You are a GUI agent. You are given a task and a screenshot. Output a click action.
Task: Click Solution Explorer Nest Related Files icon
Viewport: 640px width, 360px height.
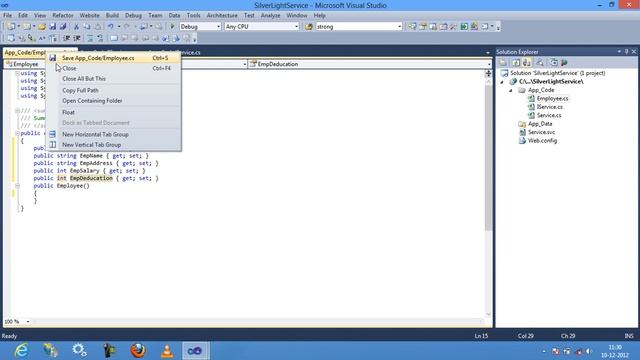527,62
